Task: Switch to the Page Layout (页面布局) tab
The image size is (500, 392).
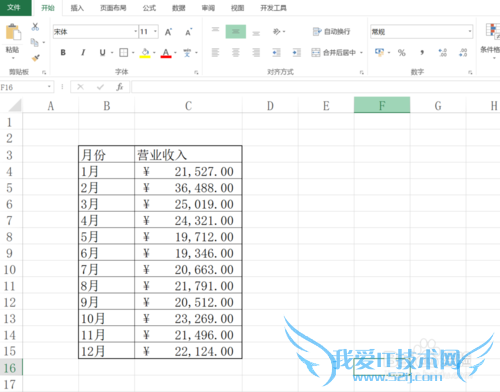Action: tap(113, 8)
